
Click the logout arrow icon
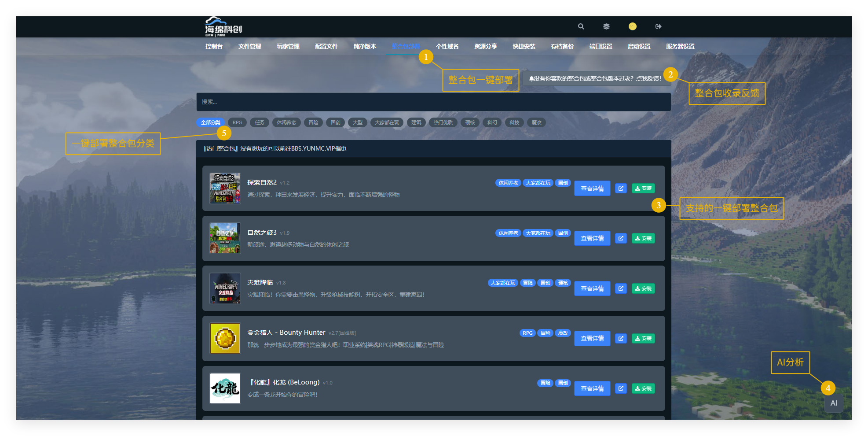click(x=658, y=26)
